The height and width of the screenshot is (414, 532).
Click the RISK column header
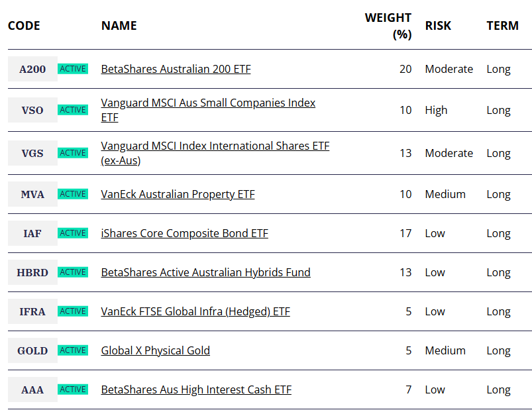click(438, 26)
